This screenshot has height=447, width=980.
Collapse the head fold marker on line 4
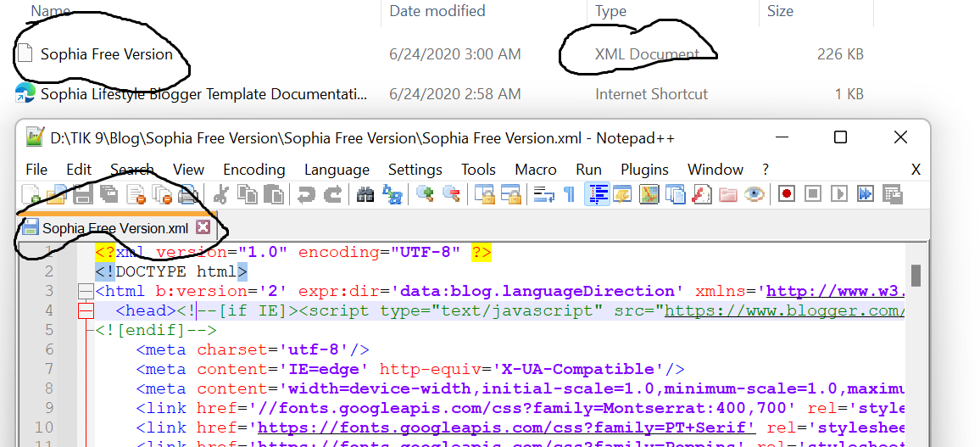click(85, 310)
